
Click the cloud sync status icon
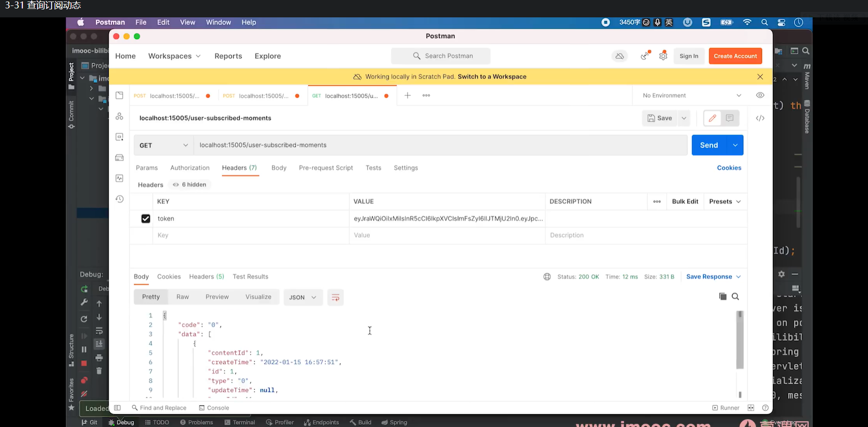620,56
